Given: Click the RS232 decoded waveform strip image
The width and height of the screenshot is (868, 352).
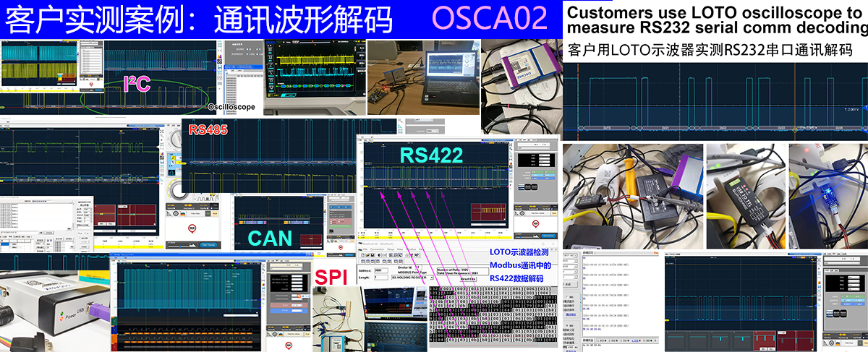Looking at the screenshot, I should (x=715, y=100).
